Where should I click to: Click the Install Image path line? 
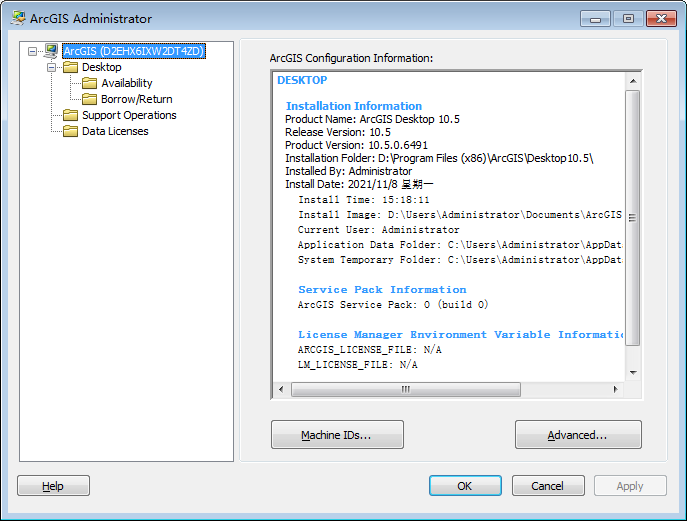click(460, 215)
